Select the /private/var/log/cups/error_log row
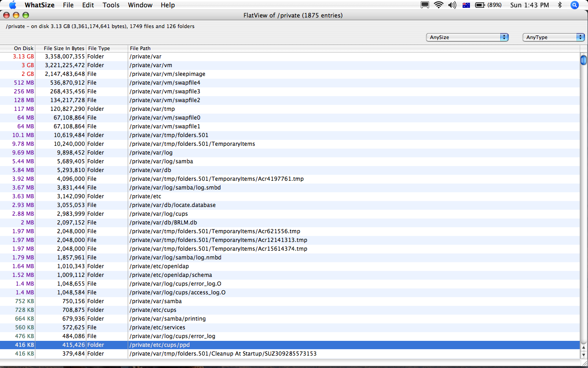The image size is (588, 368). pyautogui.click(x=290, y=336)
